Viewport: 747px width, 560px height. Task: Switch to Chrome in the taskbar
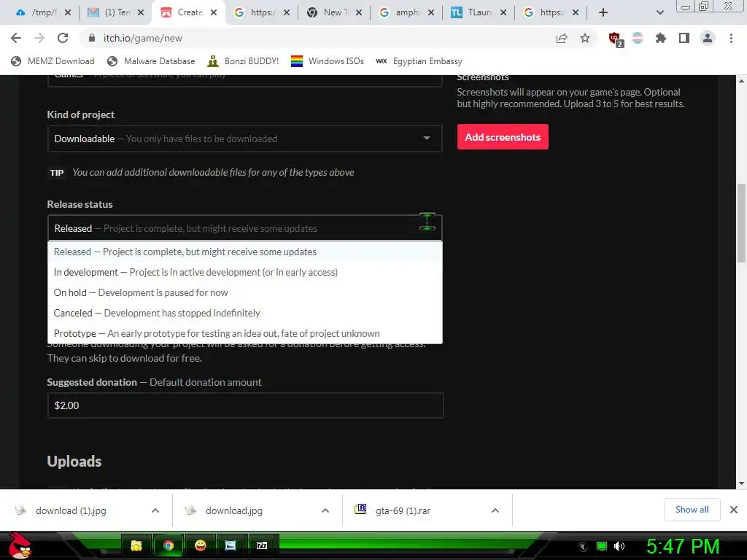(169, 545)
